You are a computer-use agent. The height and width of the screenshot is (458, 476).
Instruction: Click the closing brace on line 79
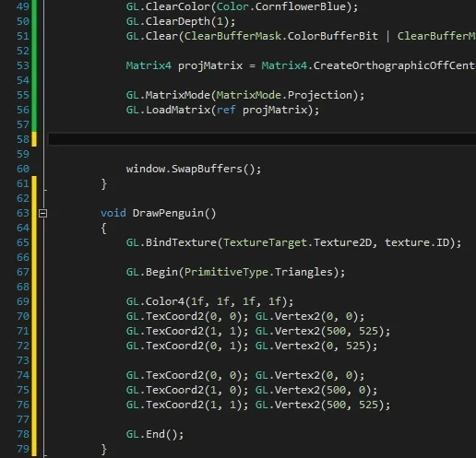click(x=104, y=450)
